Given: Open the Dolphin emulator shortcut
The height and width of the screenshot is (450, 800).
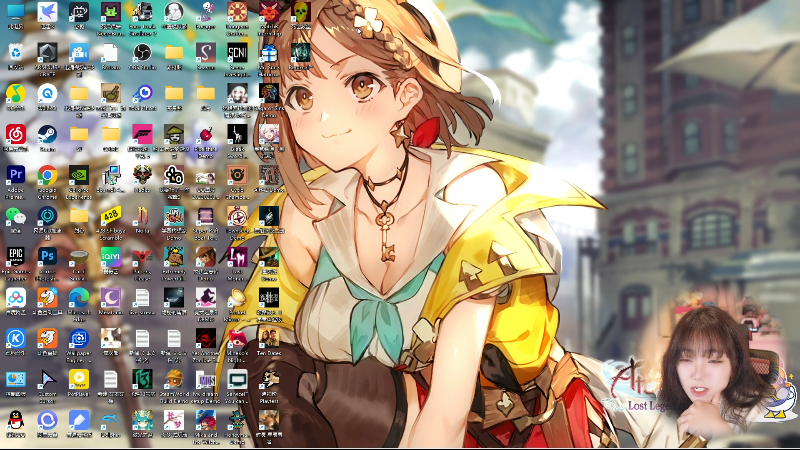Looking at the screenshot, I should pos(111,420).
